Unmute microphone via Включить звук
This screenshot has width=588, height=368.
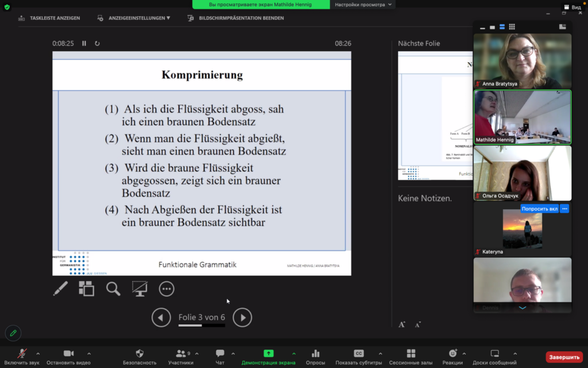click(x=22, y=356)
